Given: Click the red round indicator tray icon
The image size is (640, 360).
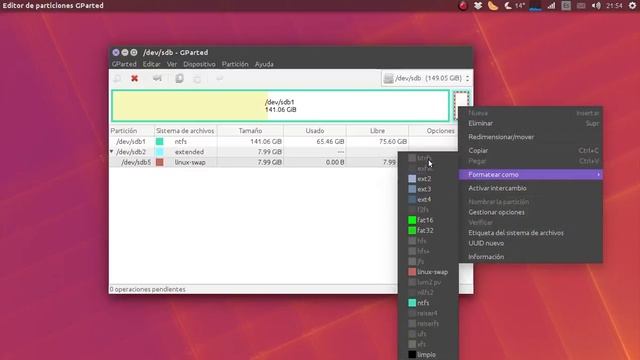Looking at the screenshot, I should pos(463,5).
